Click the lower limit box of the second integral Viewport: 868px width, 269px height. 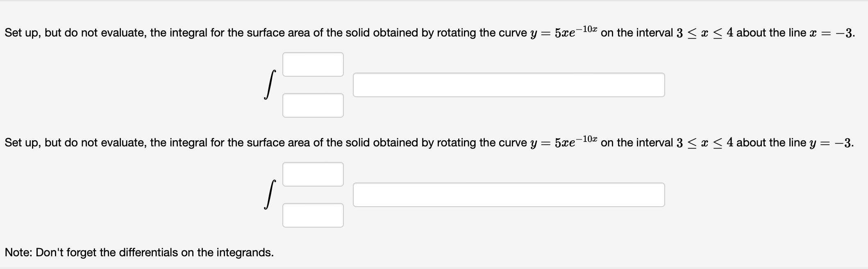(x=313, y=215)
